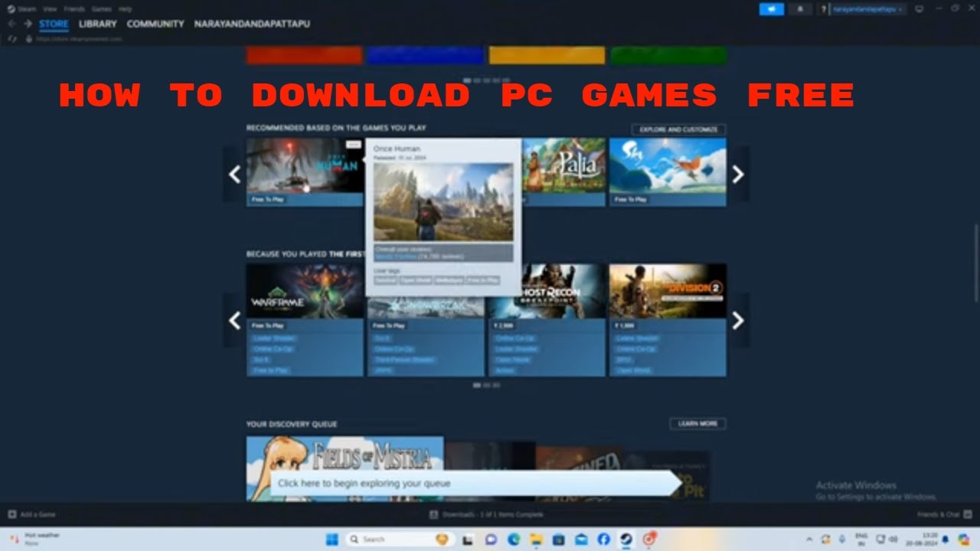Click the microphone icon in system tray

tap(842, 540)
